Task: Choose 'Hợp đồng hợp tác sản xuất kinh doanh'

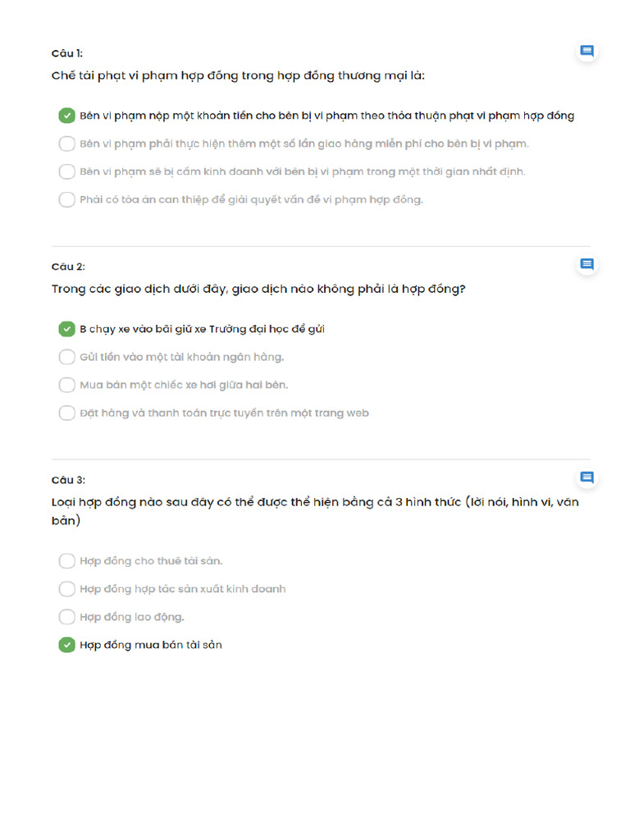Action: click(x=66, y=589)
